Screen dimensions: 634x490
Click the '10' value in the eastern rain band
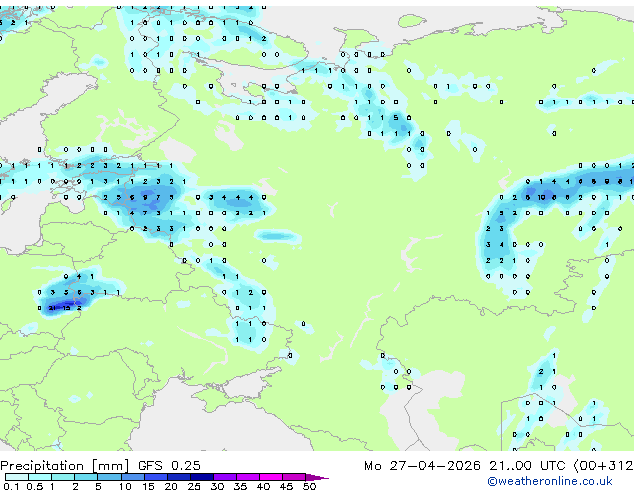coord(541,197)
